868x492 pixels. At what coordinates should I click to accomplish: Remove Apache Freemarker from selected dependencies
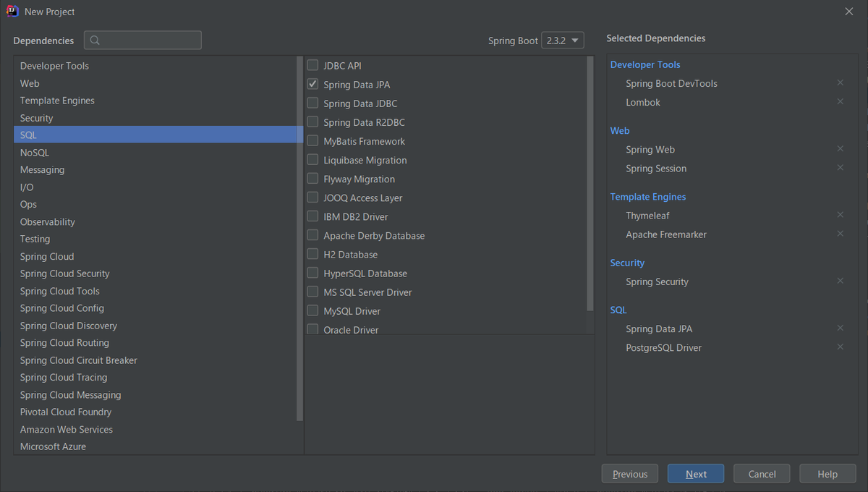[840, 234]
